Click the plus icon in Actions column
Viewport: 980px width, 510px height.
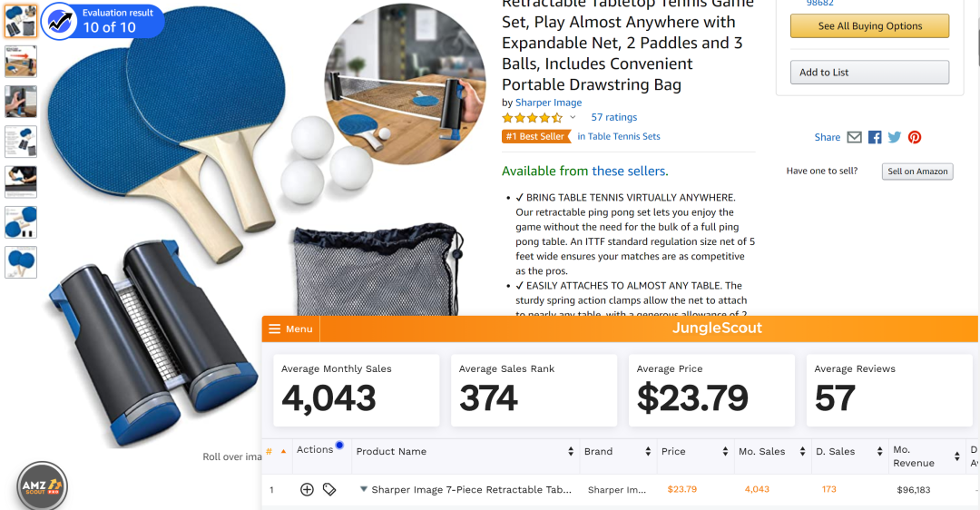point(307,489)
